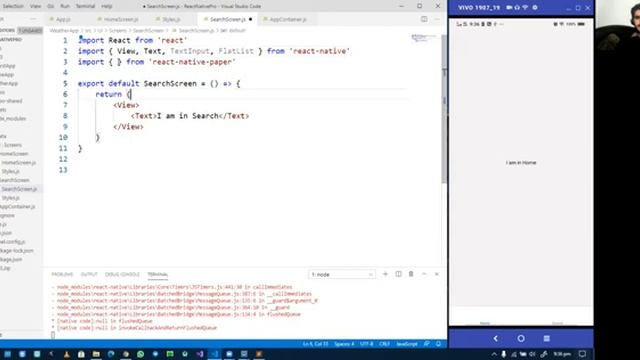Screen dimensions: 640x360
Task: Click the Windows Start button
Action: coord(7,354)
